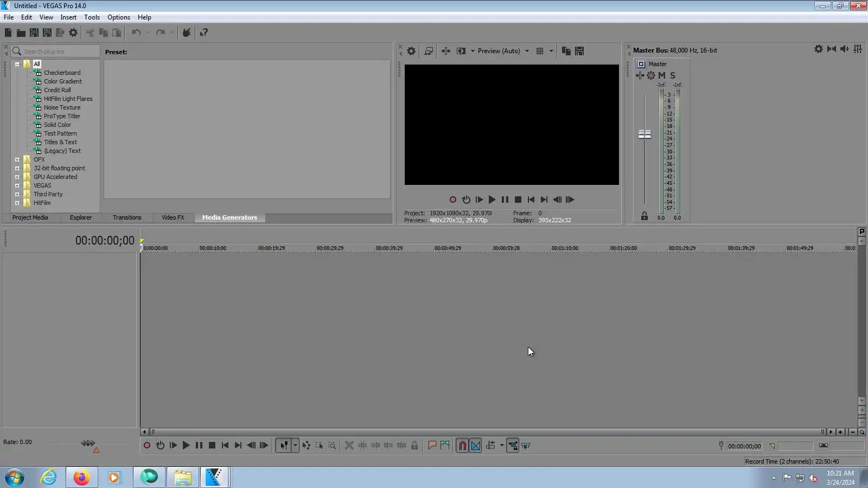Image resolution: width=868 pixels, height=488 pixels.
Task: Expand the OFX folder
Action: click(17, 159)
